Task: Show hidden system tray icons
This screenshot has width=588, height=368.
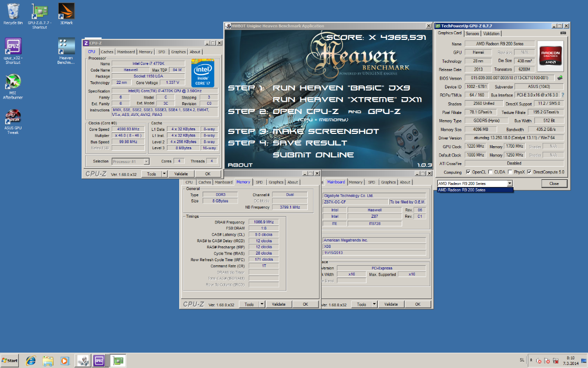Action: (x=531, y=360)
